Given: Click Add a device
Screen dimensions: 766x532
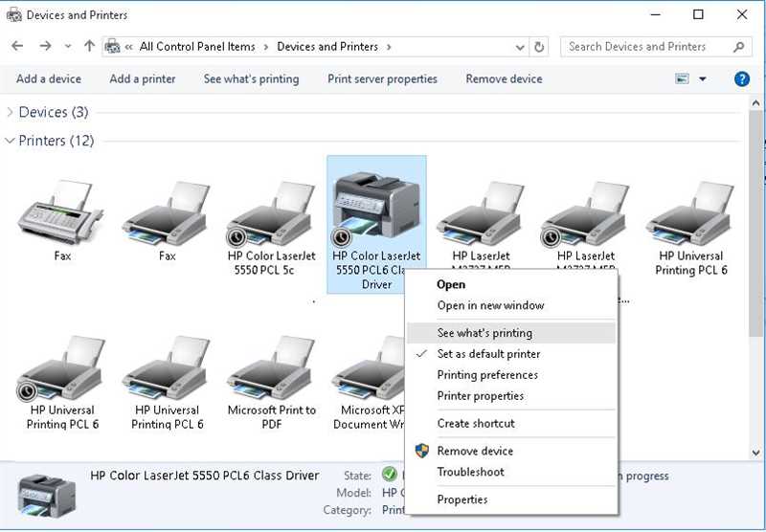Looking at the screenshot, I should point(49,79).
